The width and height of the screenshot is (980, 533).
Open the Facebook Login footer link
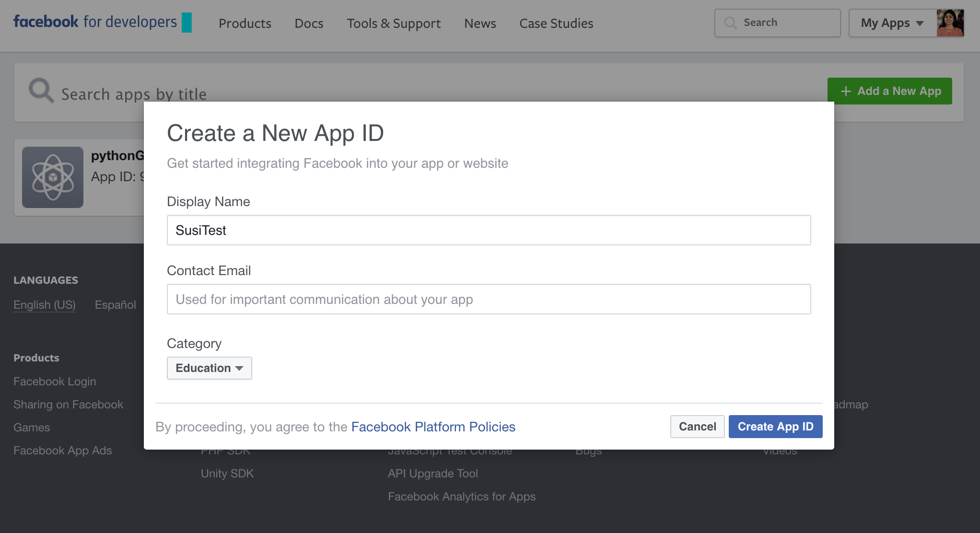(x=55, y=382)
